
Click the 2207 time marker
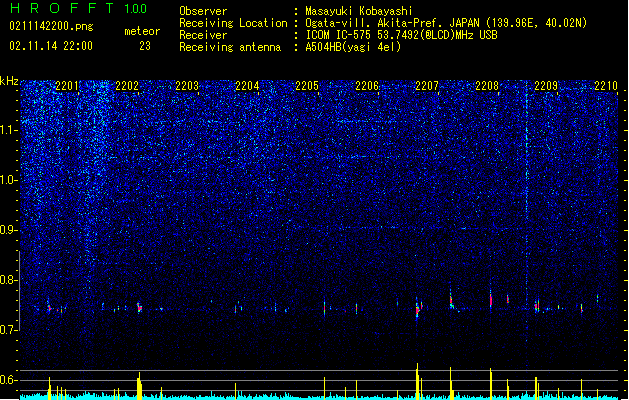tap(427, 86)
